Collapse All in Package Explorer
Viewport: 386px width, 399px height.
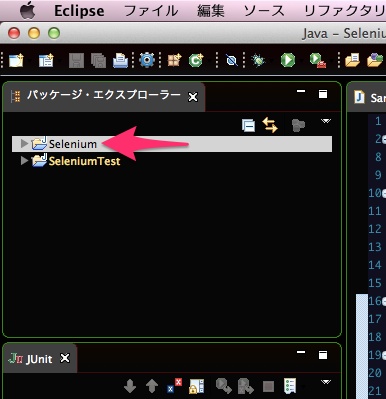pyautogui.click(x=248, y=125)
